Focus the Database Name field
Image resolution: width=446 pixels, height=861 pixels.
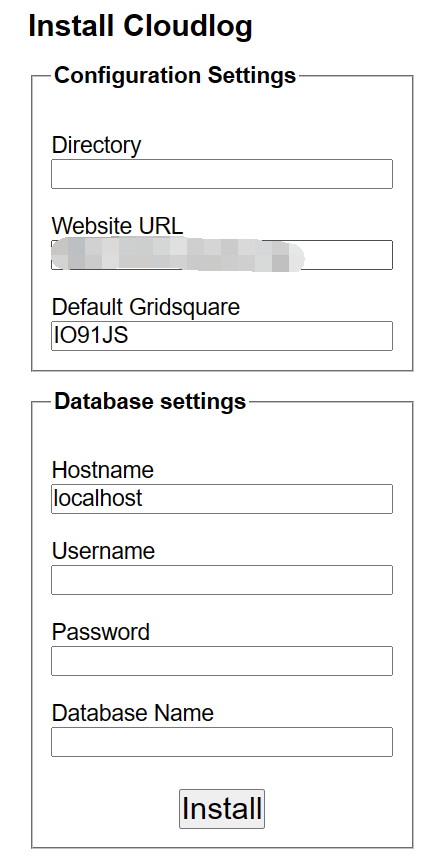tap(222, 742)
